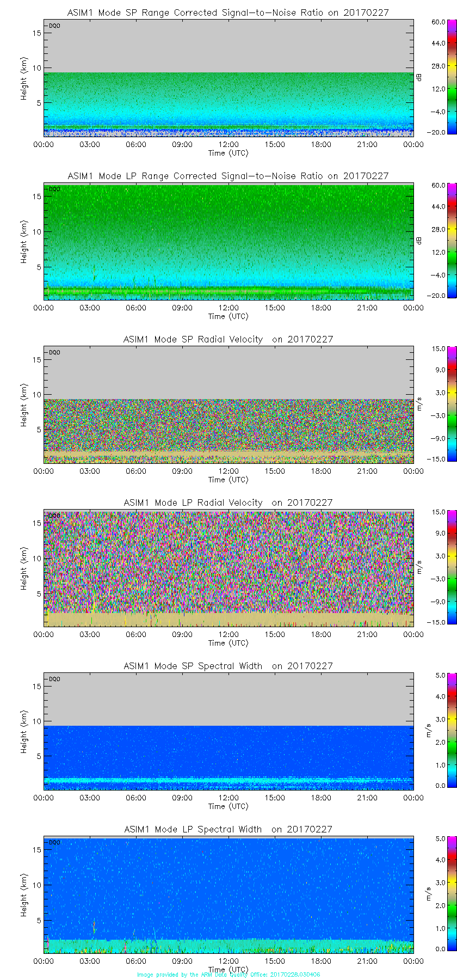Click the Time (UTC) label under the SP Radial Velocity plot
The image size is (457, 980).
point(228,480)
